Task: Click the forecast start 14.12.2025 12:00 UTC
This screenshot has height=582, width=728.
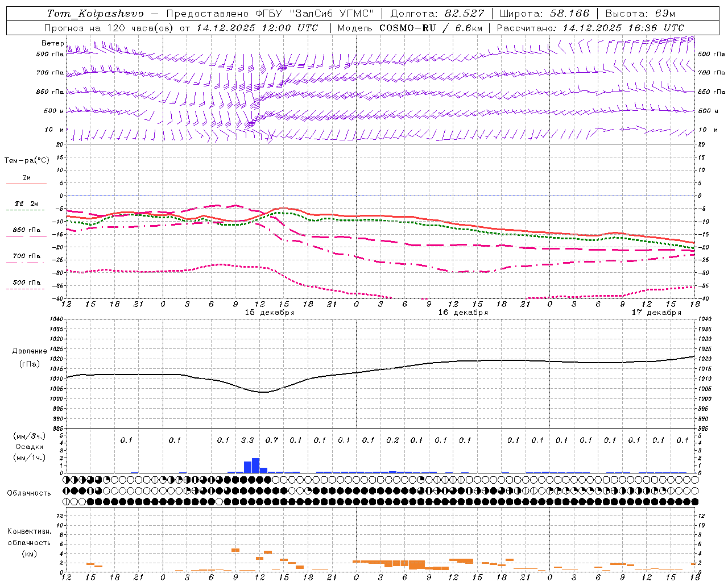Action: point(257,28)
